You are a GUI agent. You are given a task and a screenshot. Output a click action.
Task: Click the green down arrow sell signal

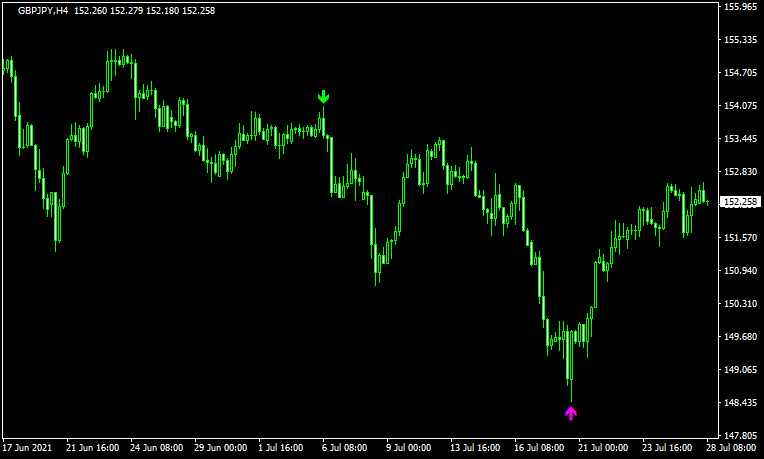pyautogui.click(x=323, y=97)
